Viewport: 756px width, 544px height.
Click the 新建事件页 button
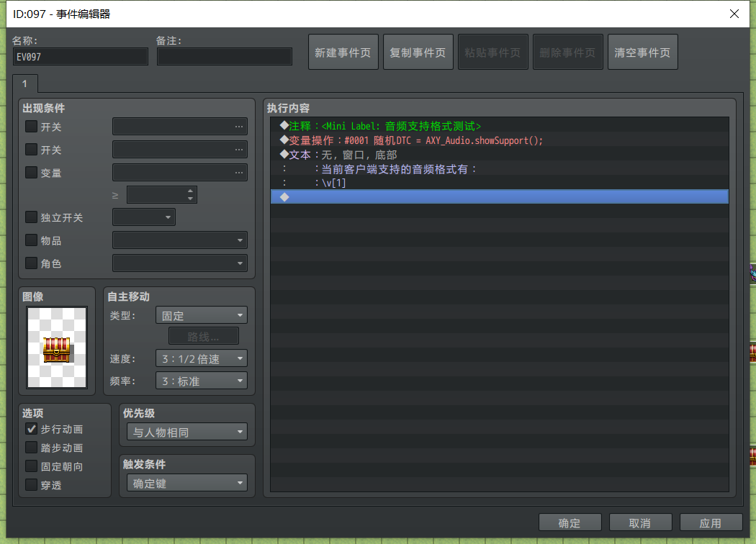343,52
